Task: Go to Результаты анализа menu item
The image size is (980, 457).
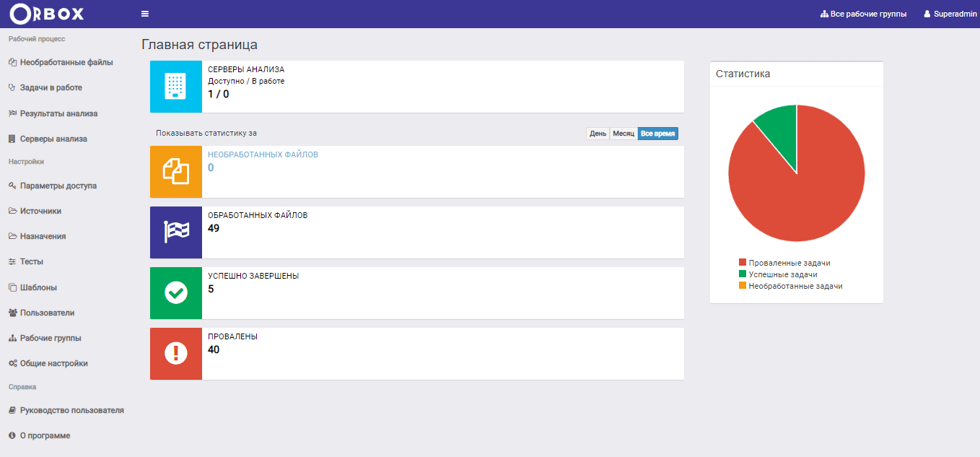Action: click(58, 113)
